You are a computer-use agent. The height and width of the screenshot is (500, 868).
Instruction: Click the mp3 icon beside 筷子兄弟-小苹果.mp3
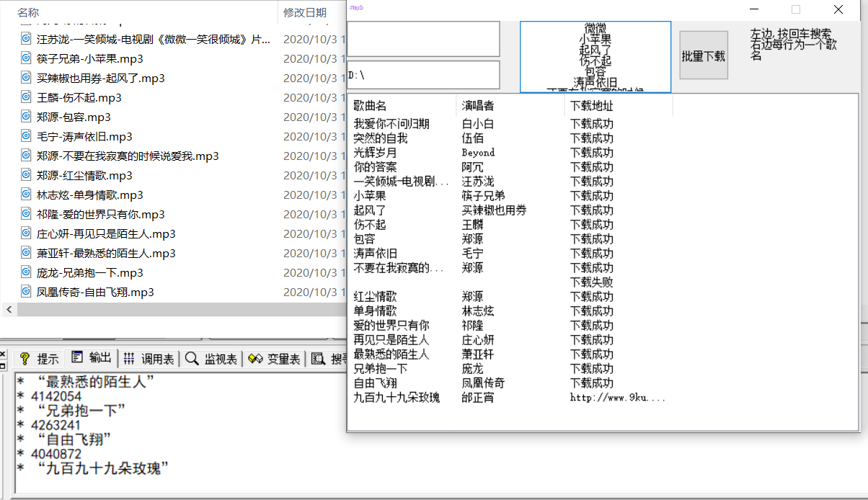pos(26,58)
